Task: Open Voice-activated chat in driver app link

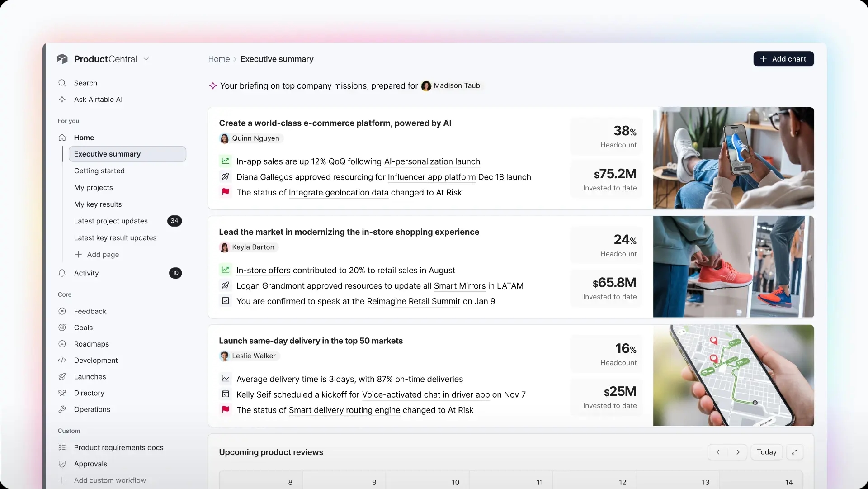Action: (426, 394)
